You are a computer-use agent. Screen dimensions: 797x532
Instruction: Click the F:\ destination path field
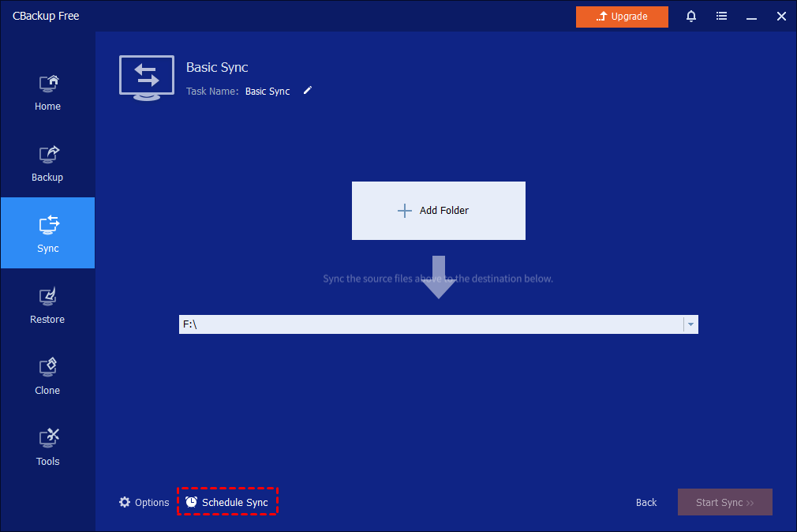point(430,324)
